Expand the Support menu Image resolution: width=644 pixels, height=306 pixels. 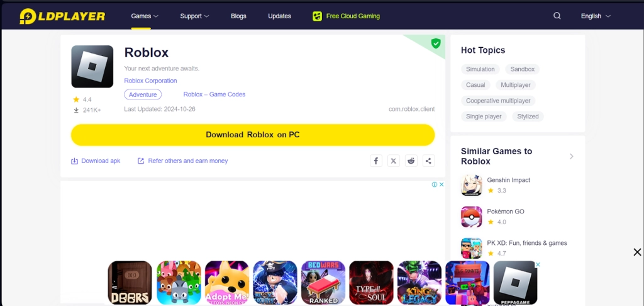195,16
